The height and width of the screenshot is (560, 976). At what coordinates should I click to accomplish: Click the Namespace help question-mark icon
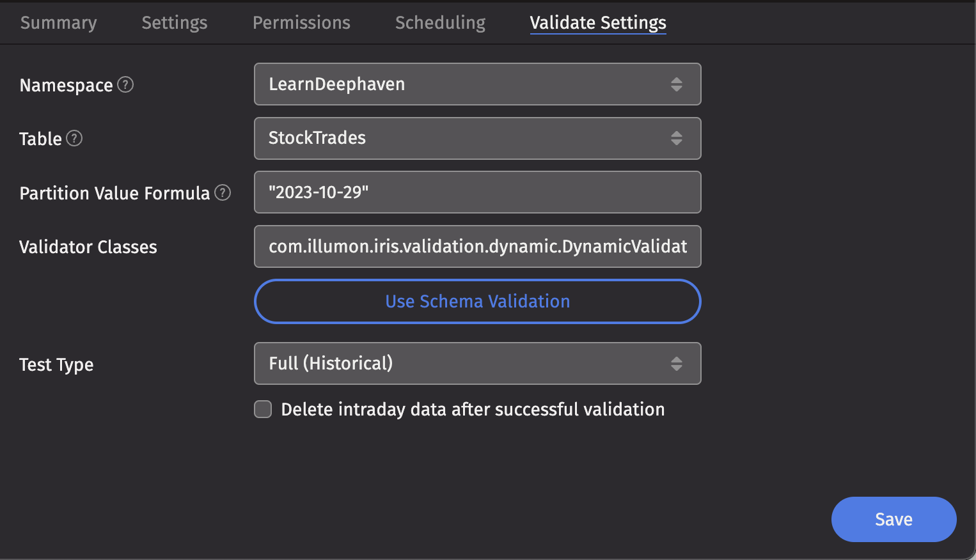point(126,84)
